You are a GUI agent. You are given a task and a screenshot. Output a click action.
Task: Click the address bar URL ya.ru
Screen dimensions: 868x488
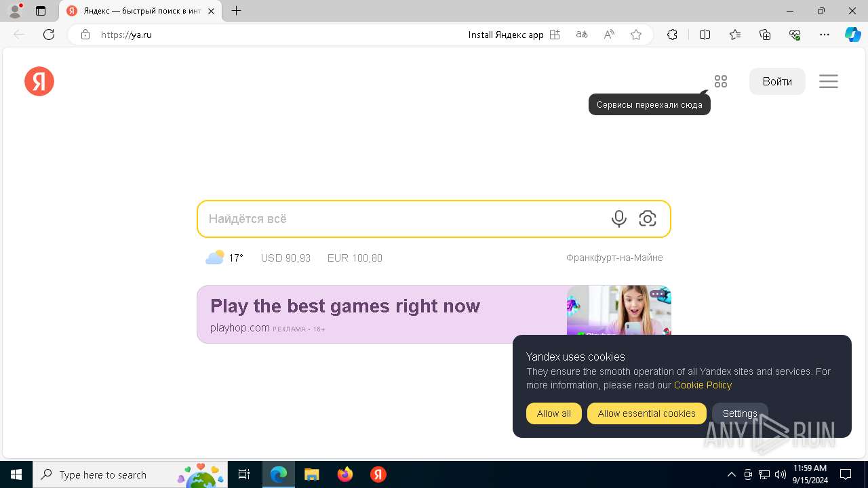click(126, 35)
